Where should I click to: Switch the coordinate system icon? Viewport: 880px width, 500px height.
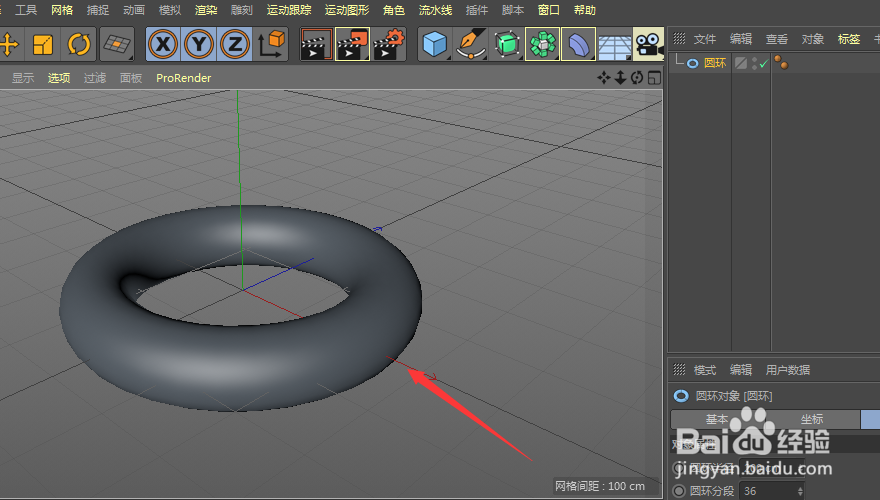[271, 44]
